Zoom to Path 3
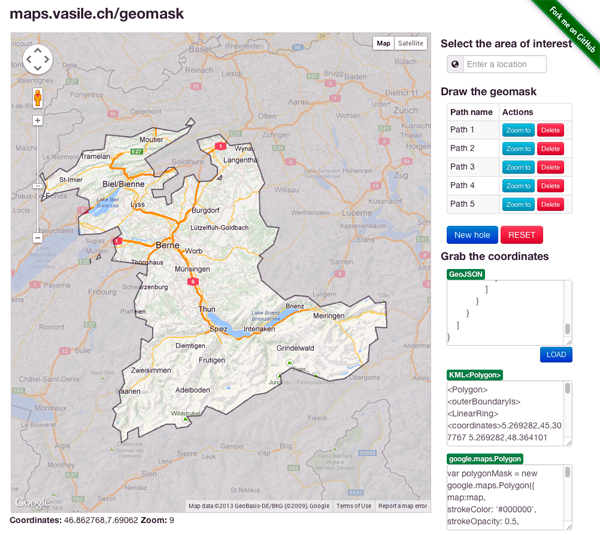The width and height of the screenshot is (600, 535). pos(518,167)
